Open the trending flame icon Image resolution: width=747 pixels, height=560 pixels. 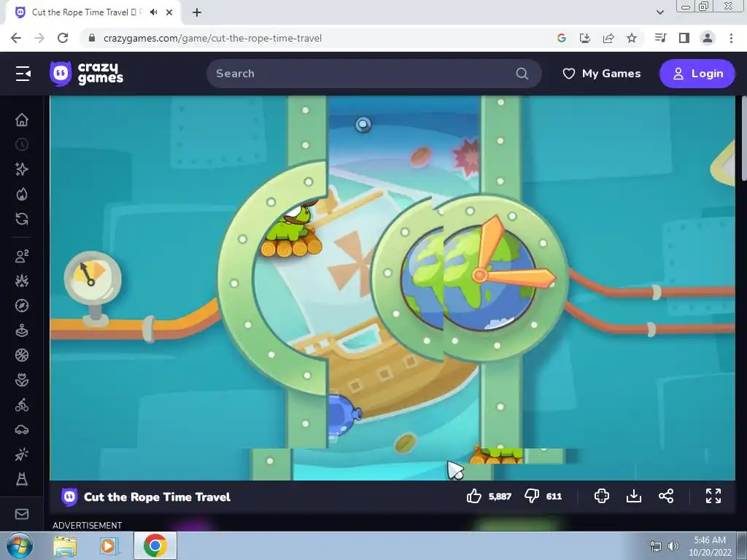[x=22, y=194]
